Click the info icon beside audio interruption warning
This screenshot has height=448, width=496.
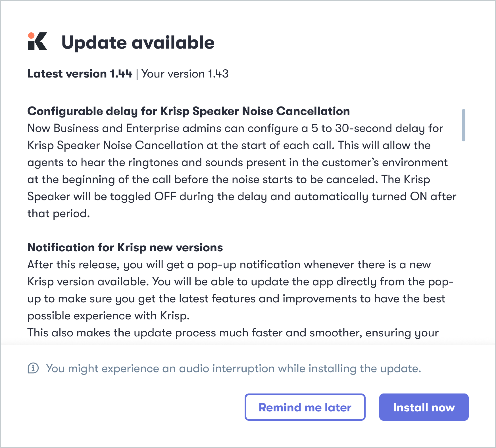point(33,368)
